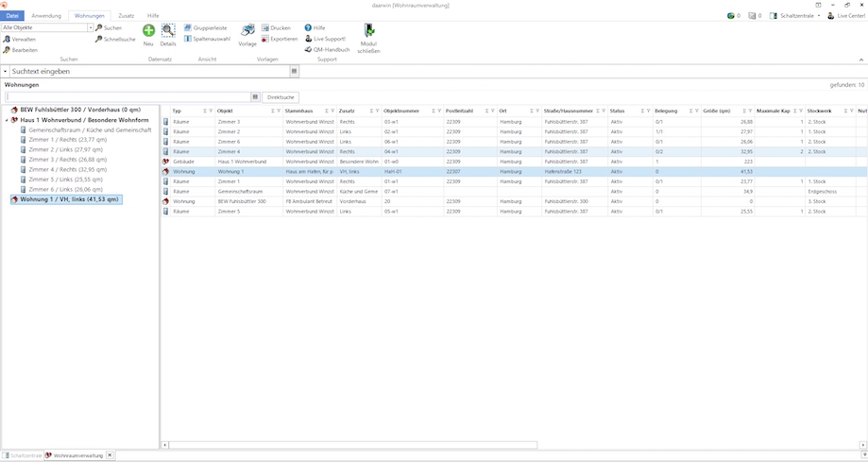Sort by the Stockwerk column header
The height and width of the screenshot is (462, 868).
[x=819, y=111]
